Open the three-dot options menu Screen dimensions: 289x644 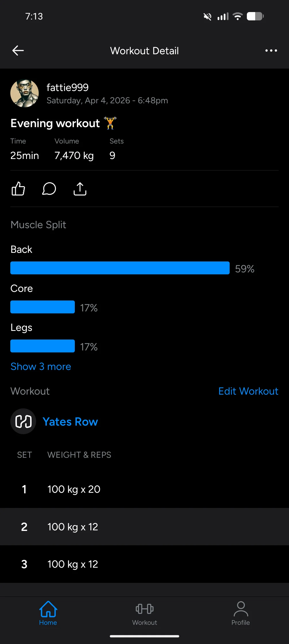pos(271,51)
